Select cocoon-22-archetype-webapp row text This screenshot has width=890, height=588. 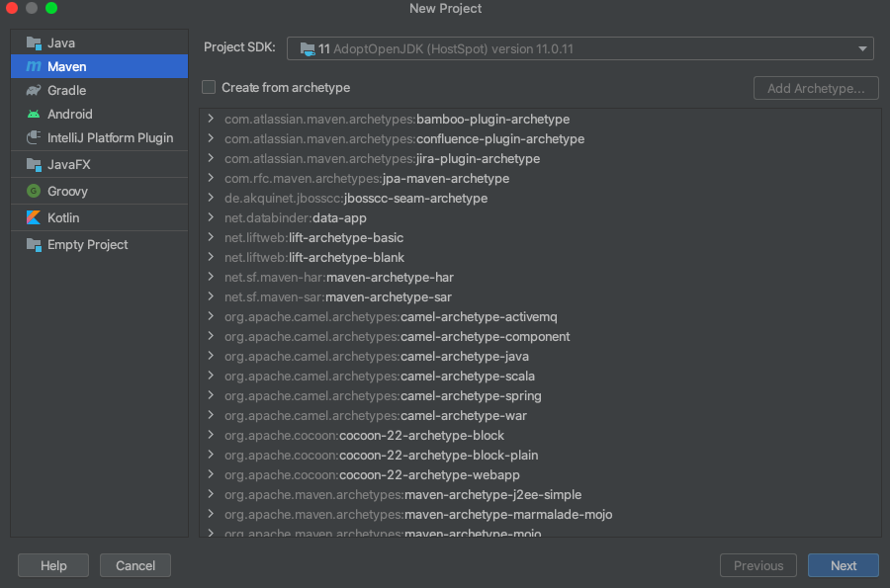372,474
